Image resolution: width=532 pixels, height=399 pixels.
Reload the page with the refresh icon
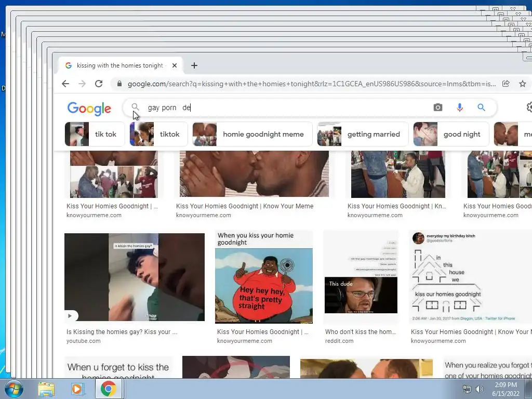pos(99,84)
